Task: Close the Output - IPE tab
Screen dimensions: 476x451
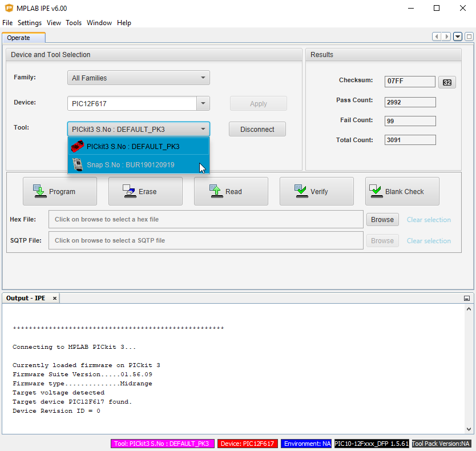Action: pyautogui.click(x=55, y=298)
